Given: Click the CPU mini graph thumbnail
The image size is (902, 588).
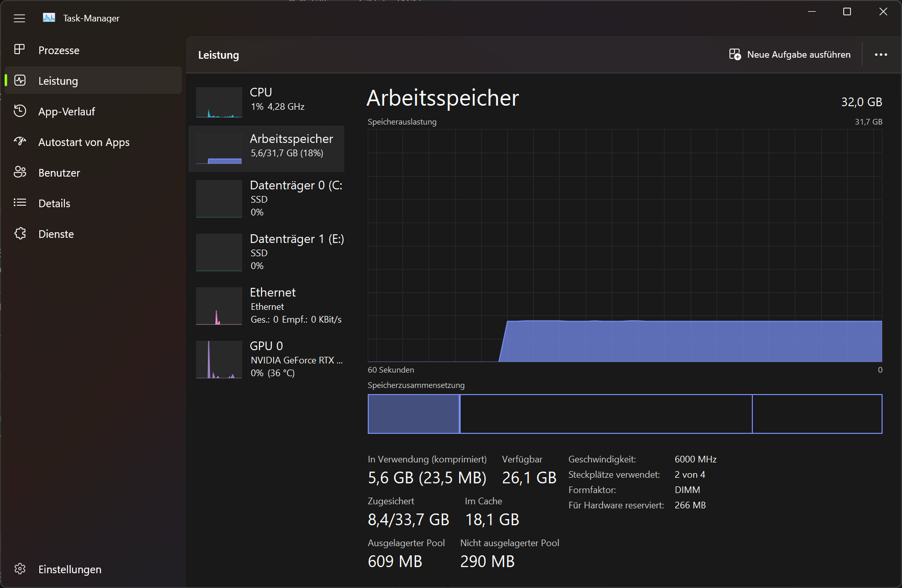Looking at the screenshot, I should point(219,102).
